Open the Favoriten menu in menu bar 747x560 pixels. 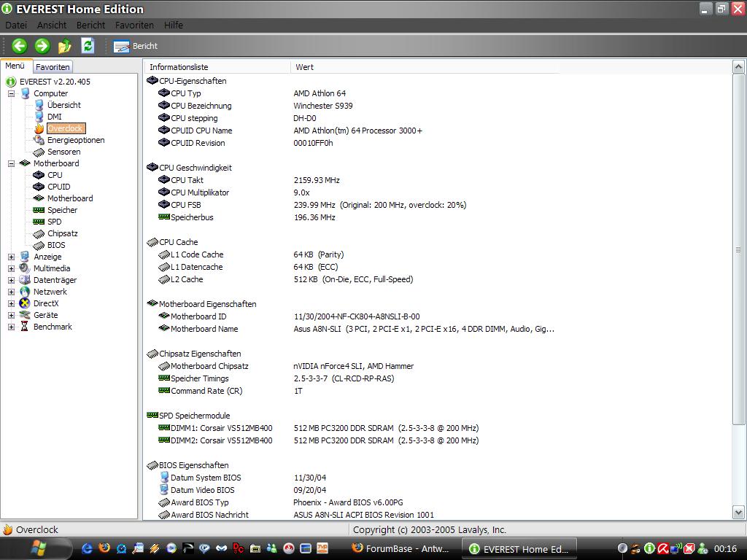(134, 25)
